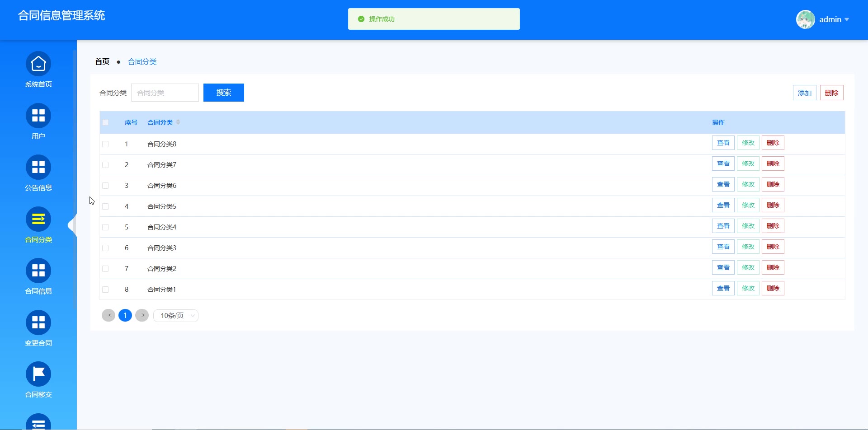Image resolution: width=868 pixels, height=430 pixels.
Task: Go to previous page arrow in pagination
Action: click(x=108, y=315)
